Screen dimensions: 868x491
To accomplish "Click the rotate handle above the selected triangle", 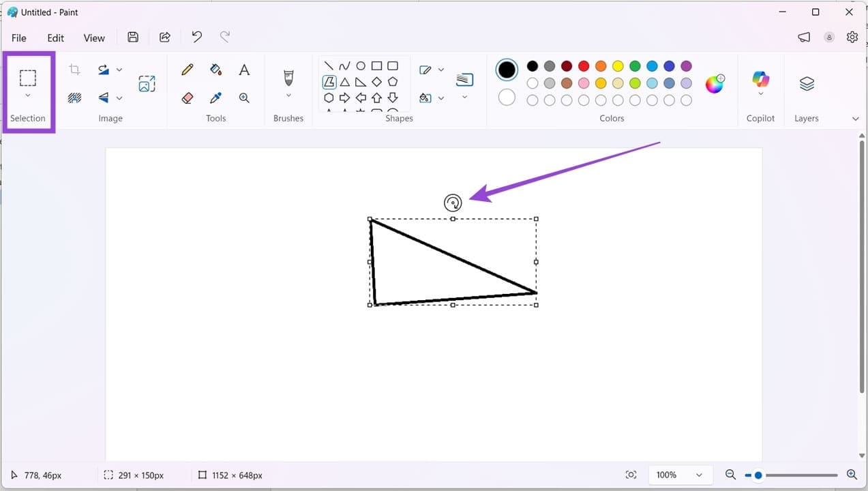I will pyautogui.click(x=453, y=202).
